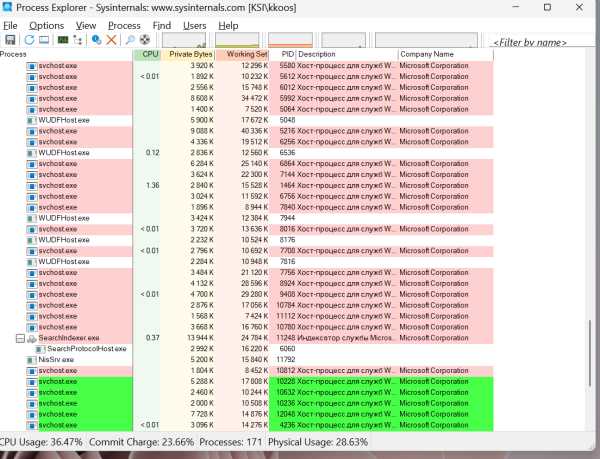Open the View menu
This screenshot has width=600, height=459.
click(86, 26)
